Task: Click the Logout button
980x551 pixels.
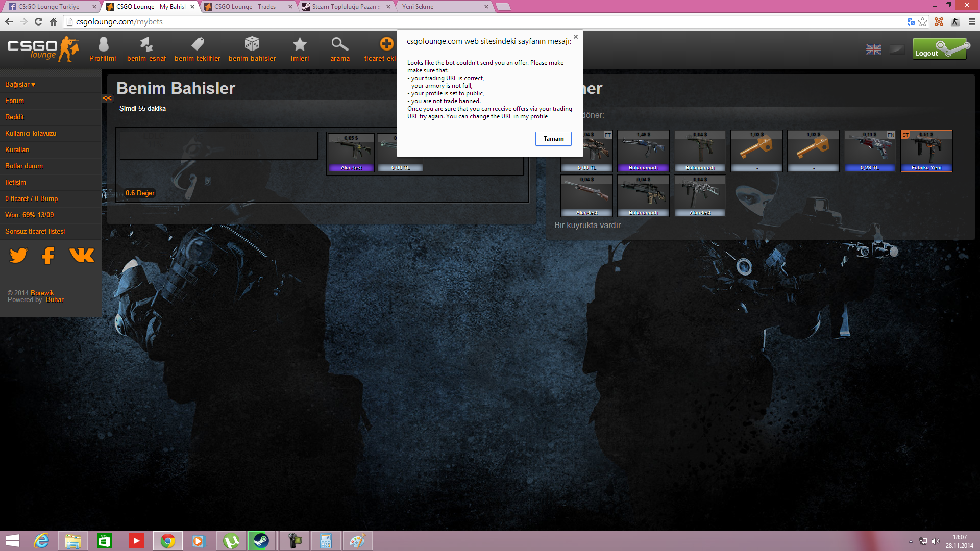Action: pyautogui.click(x=941, y=49)
